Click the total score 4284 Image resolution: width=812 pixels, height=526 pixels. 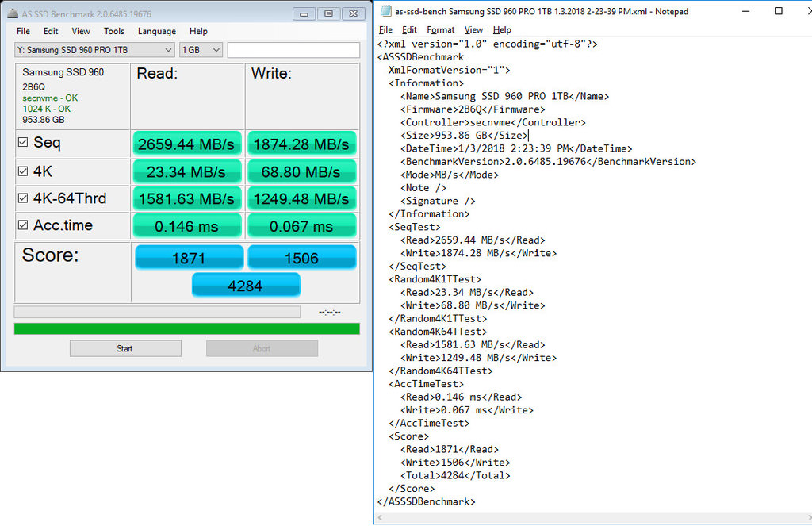(246, 285)
